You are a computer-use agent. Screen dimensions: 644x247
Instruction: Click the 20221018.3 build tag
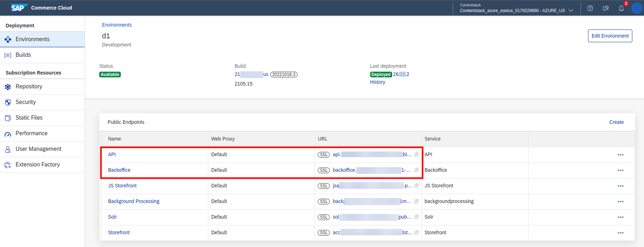tap(284, 74)
